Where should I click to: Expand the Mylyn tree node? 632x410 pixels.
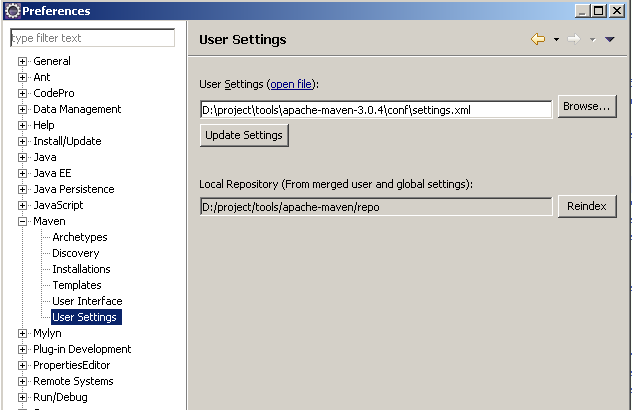tap(23, 333)
